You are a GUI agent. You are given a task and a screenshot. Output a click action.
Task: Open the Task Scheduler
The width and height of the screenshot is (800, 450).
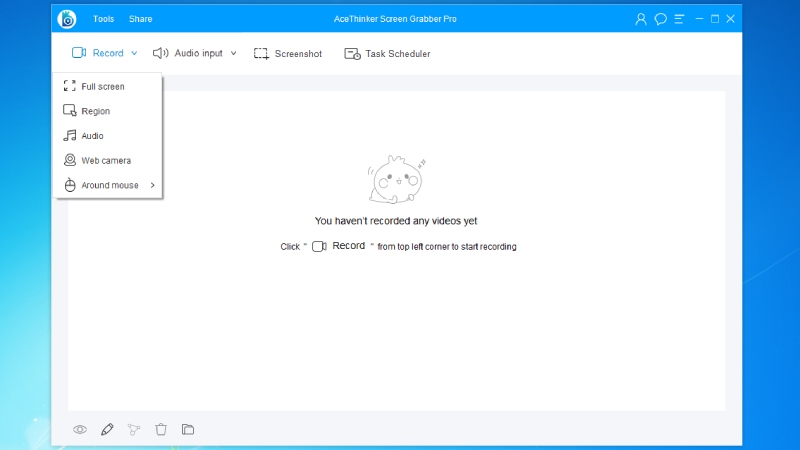(x=387, y=54)
